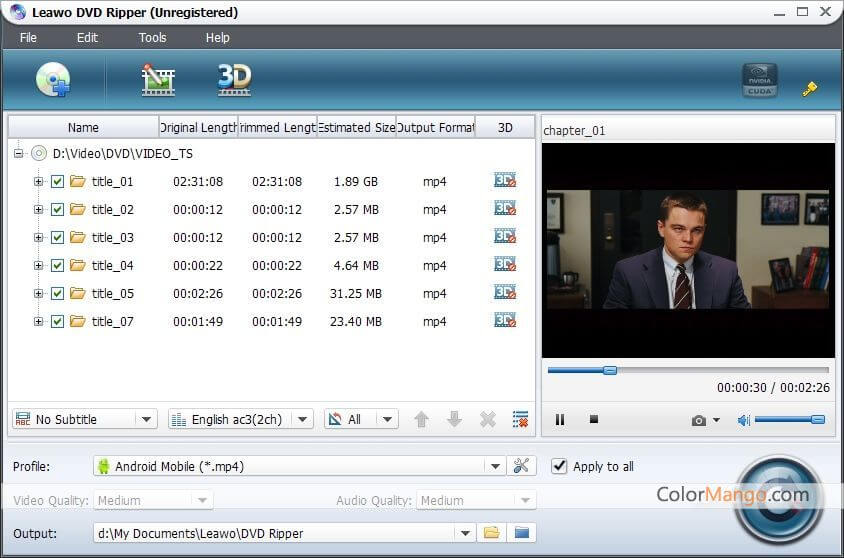Click the NVIDIA CUDA acceleration icon
844x558 pixels.
759,81
